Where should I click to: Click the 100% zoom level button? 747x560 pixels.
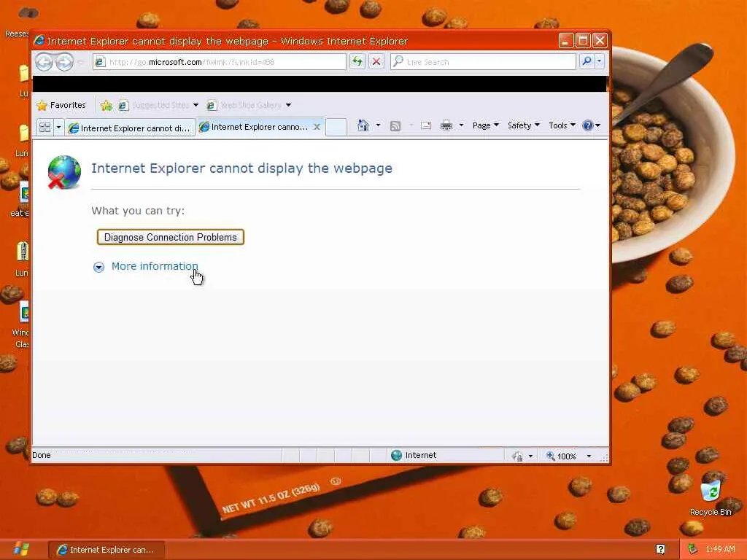(561, 456)
